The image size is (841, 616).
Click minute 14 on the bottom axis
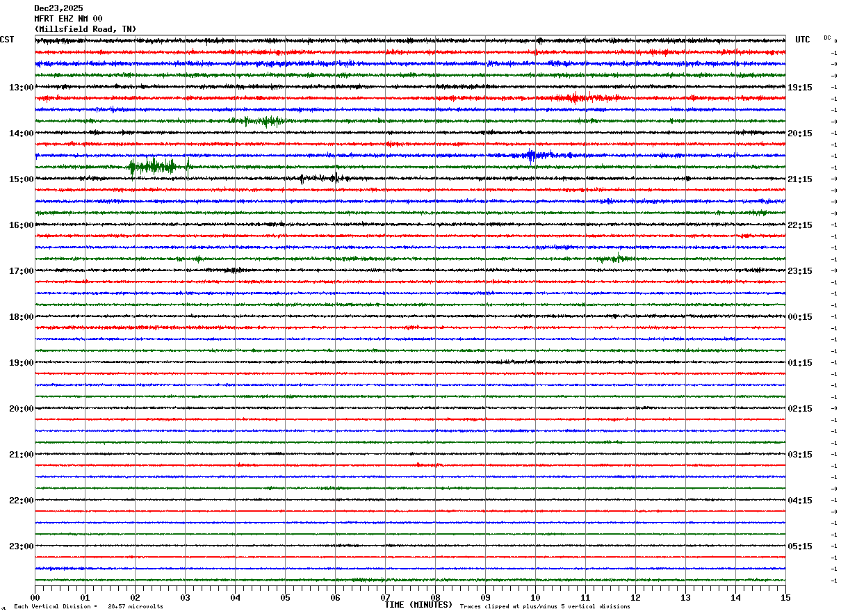(x=735, y=597)
